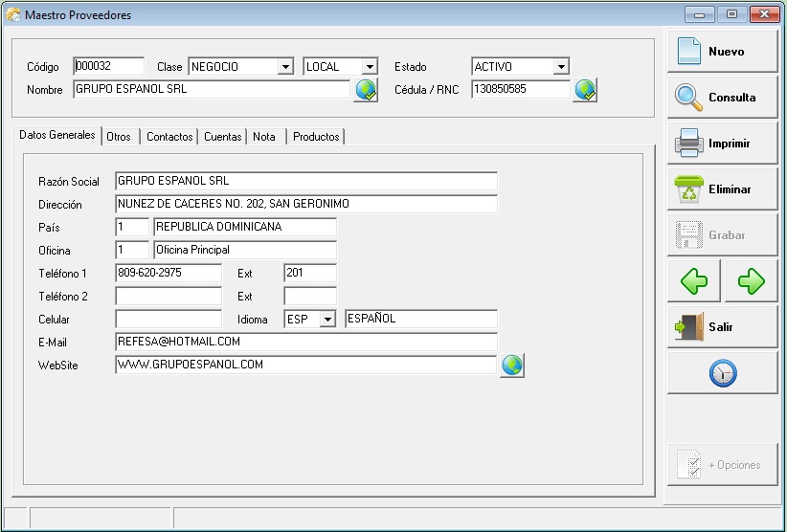Click the Imprimir printer button
Screen dimensions: 787x532
click(722, 144)
